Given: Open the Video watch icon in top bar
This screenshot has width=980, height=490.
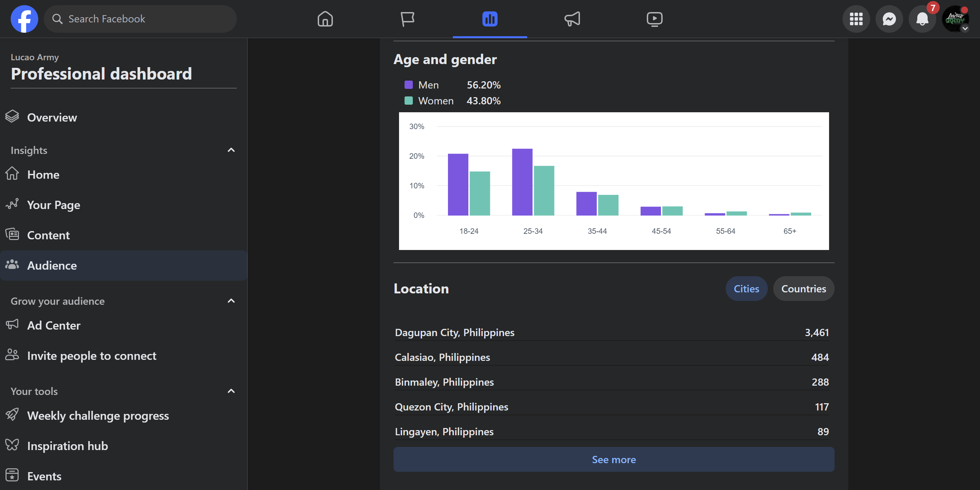Looking at the screenshot, I should tap(654, 19).
